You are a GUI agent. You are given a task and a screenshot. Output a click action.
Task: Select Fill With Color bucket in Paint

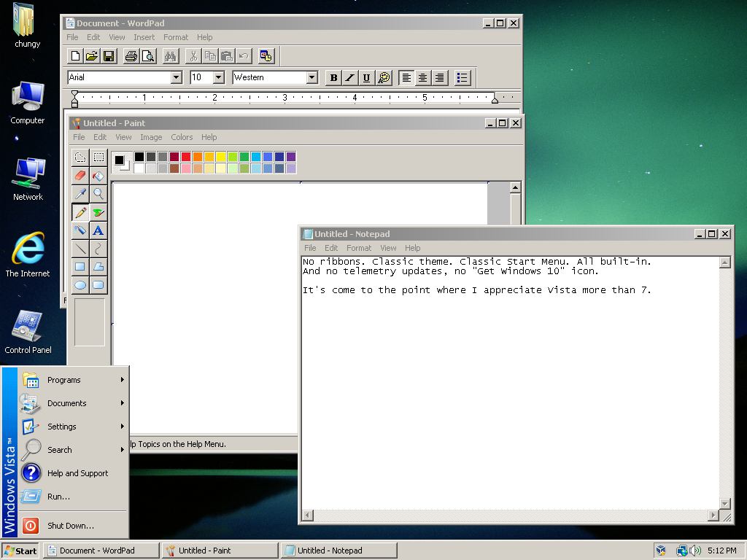click(x=98, y=176)
